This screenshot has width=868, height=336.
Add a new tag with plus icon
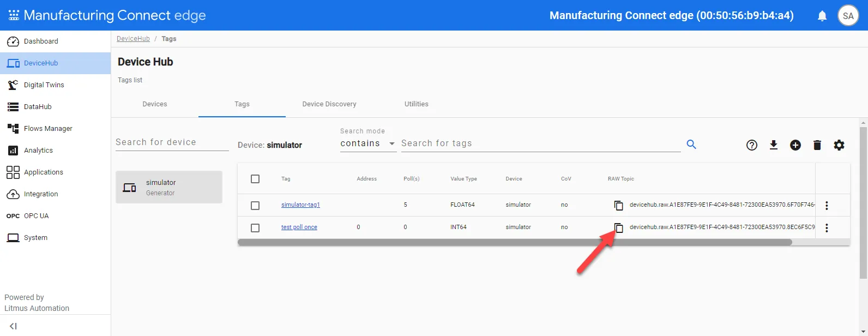tap(795, 145)
